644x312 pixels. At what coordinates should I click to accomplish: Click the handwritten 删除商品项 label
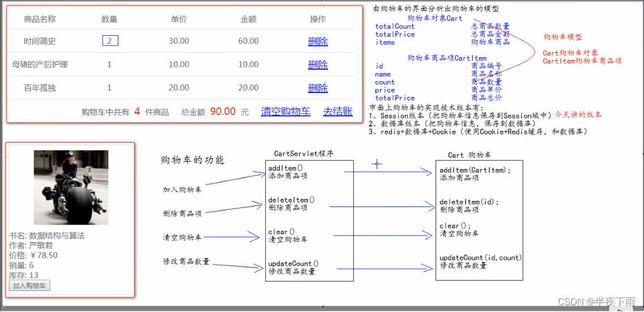[x=182, y=213]
